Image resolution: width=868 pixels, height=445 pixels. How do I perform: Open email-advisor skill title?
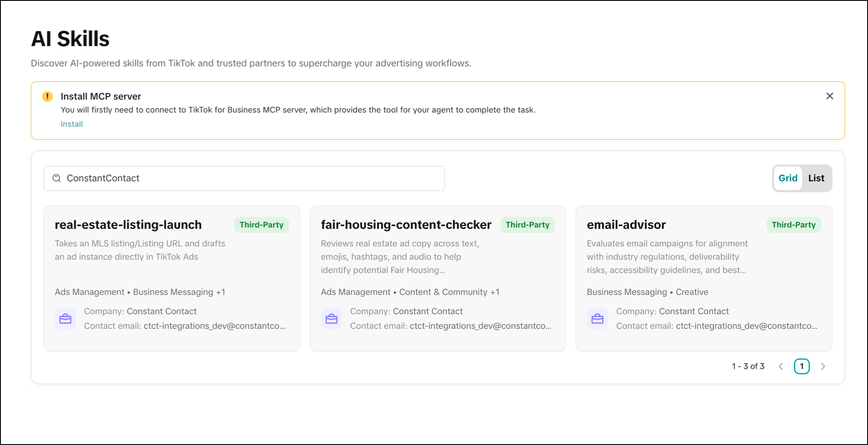coord(626,225)
